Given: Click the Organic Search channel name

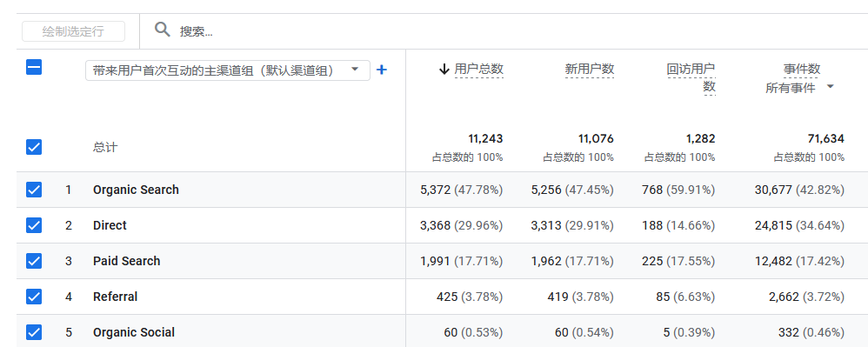Looking at the screenshot, I should click(136, 190).
